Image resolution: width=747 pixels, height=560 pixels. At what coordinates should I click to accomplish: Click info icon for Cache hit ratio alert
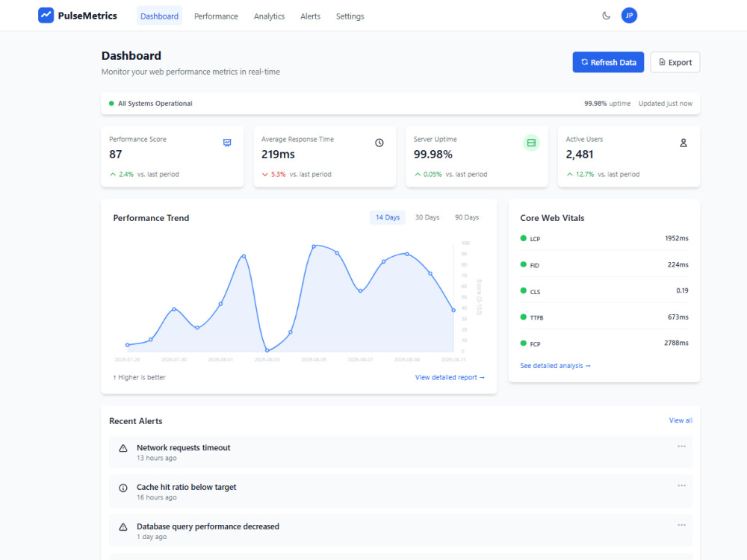(123, 488)
